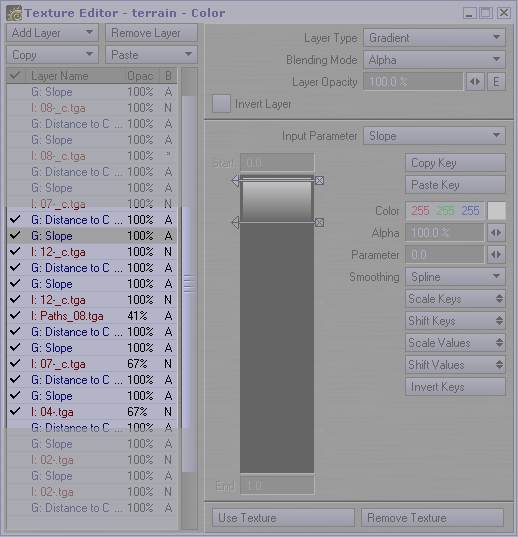This screenshot has width=518, height=537.
Task: Open the Add Layer menu
Action: (52, 33)
